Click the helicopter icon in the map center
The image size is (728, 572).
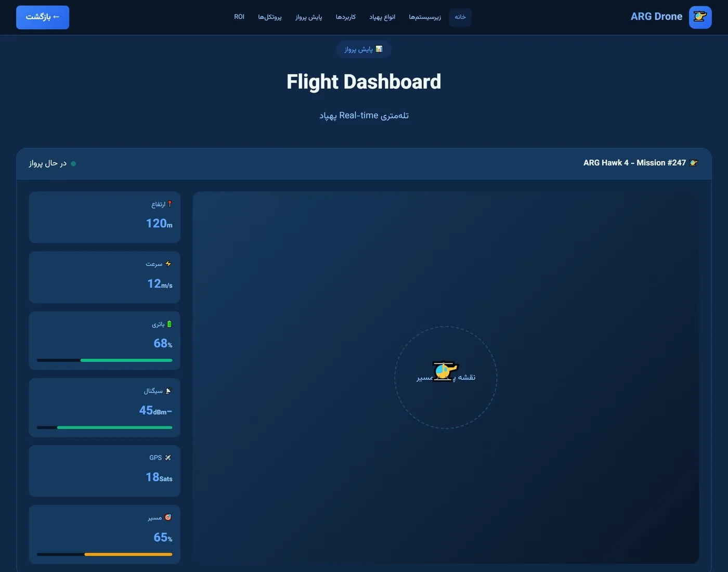445,371
